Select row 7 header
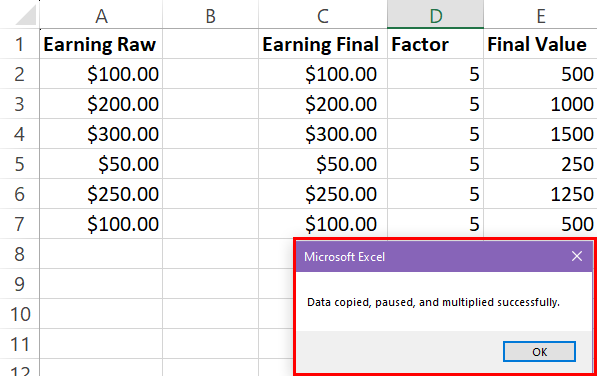The height and width of the screenshot is (376, 597). (20, 224)
